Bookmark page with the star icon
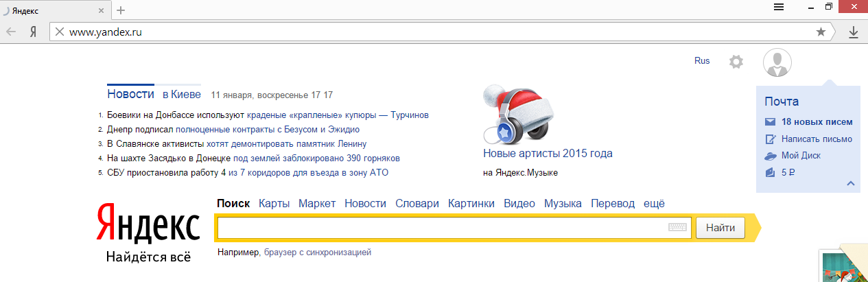Viewport: 868px width, 282px height. (821, 32)
